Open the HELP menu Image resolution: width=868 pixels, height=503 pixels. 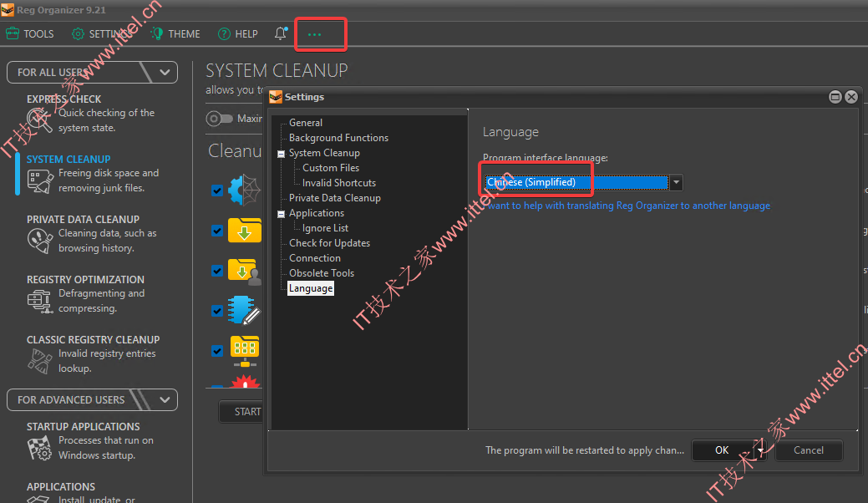pyautogui.click(x=237, y=33)
